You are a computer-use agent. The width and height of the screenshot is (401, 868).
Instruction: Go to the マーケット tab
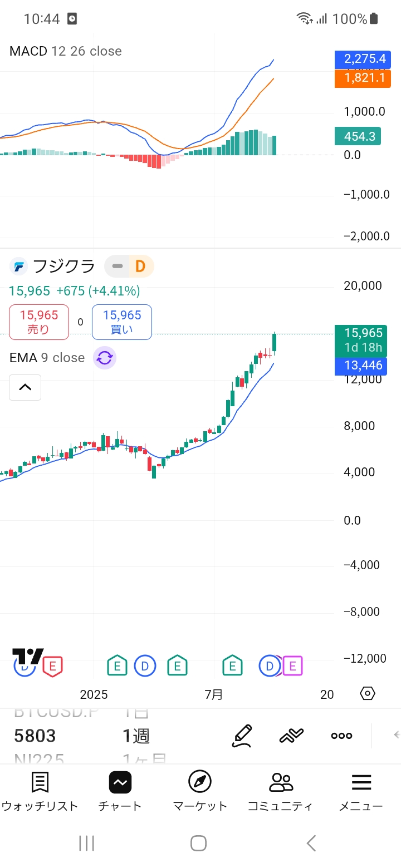pyautogui.click(x=200, y=791)
